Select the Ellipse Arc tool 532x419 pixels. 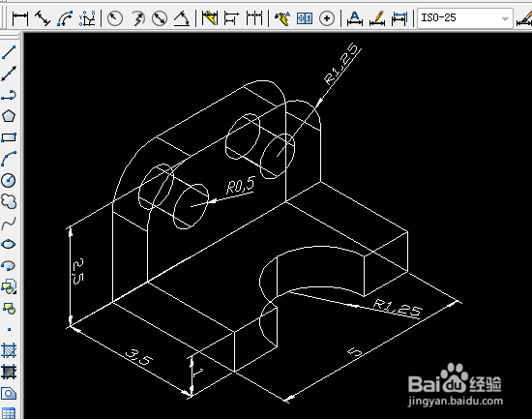[x=9, y=265]
